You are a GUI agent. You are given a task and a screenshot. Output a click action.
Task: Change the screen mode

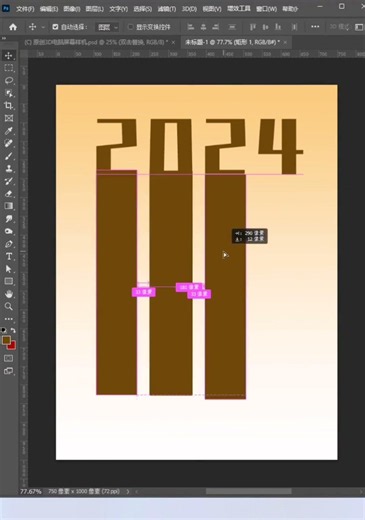[x=9, y=371]
